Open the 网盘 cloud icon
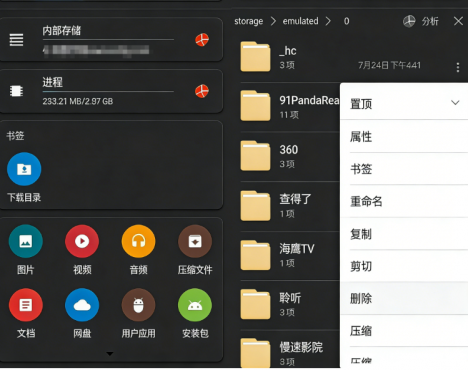 [82, 305]
